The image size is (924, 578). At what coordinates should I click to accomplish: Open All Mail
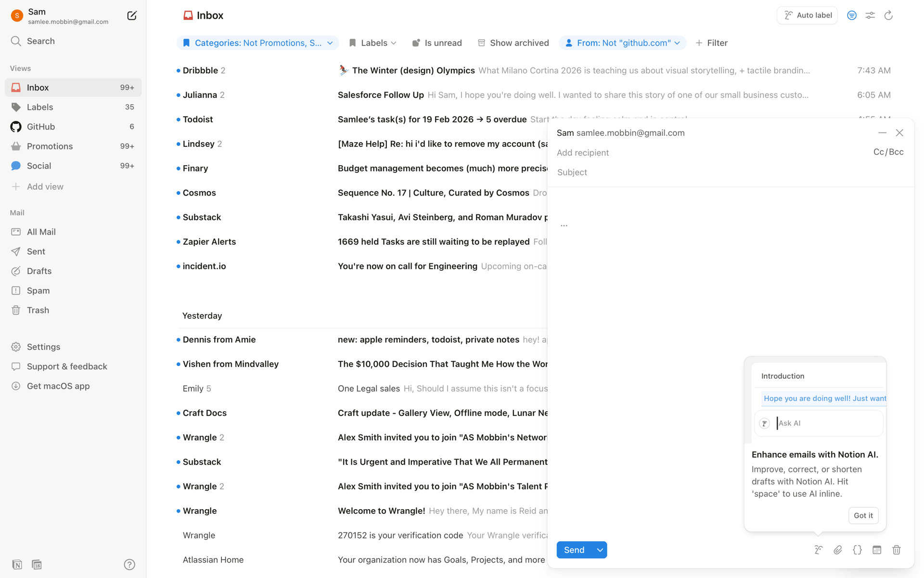point(73,232)
